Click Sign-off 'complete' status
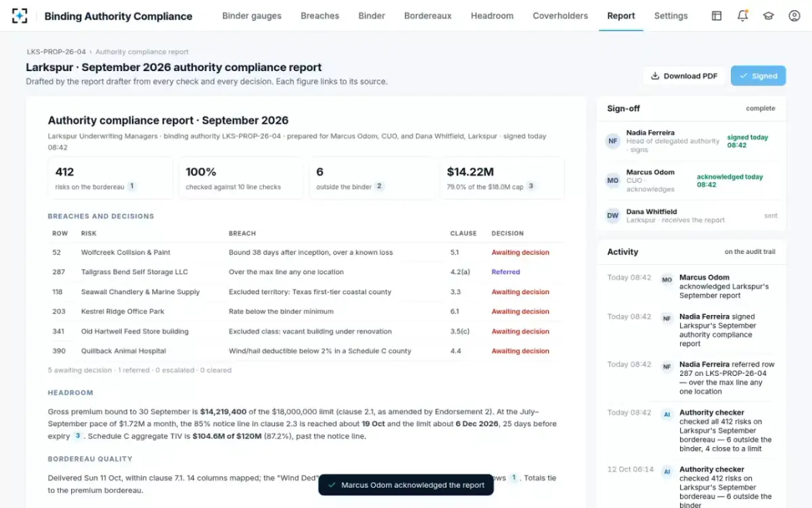The image size is (812, 508). [x=761, y=108]
